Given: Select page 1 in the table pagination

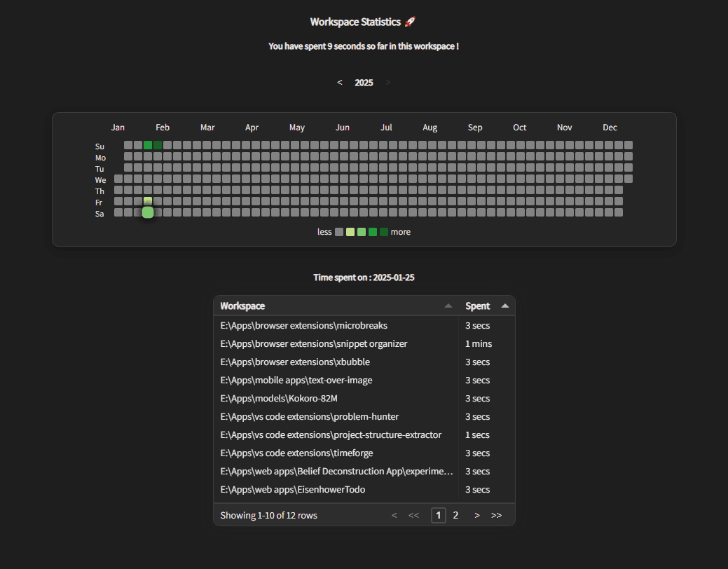Looking at the screenshot, I should [438, 516].
